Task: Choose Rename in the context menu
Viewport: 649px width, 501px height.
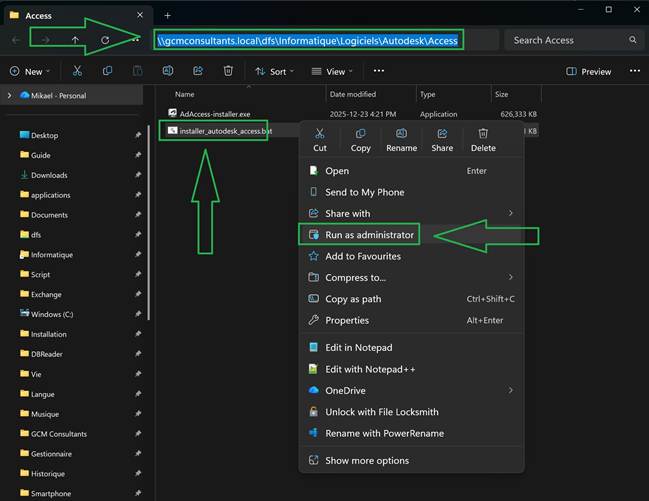Action: [401, 140]
